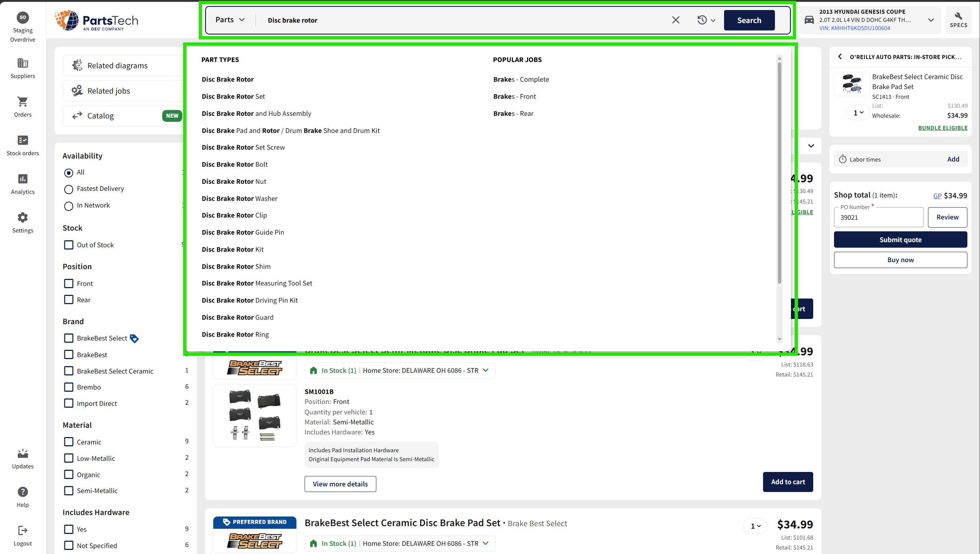980x554 pixels.
Task: Select Disc Brake Rotor part type
Action: click(x=228, y=79)
